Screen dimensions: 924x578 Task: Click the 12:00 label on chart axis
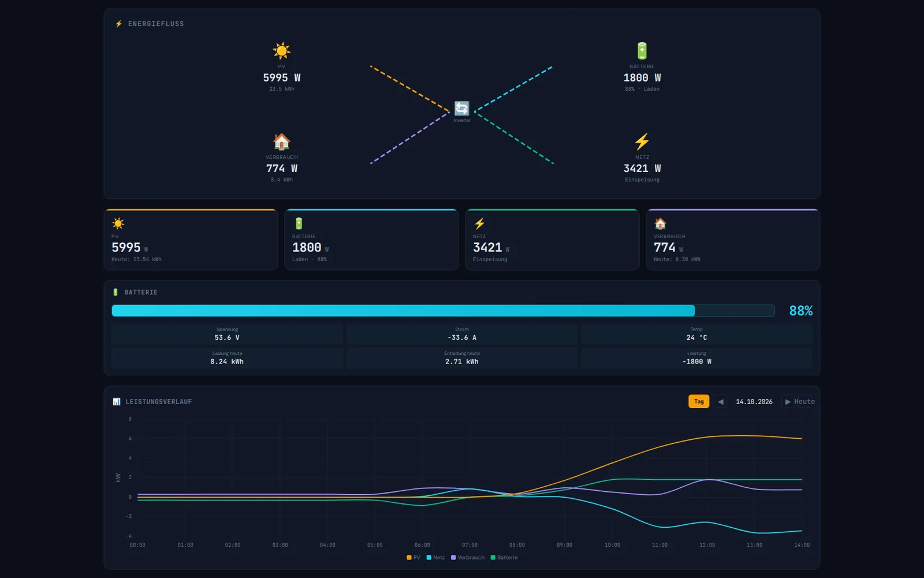[707, 545]
